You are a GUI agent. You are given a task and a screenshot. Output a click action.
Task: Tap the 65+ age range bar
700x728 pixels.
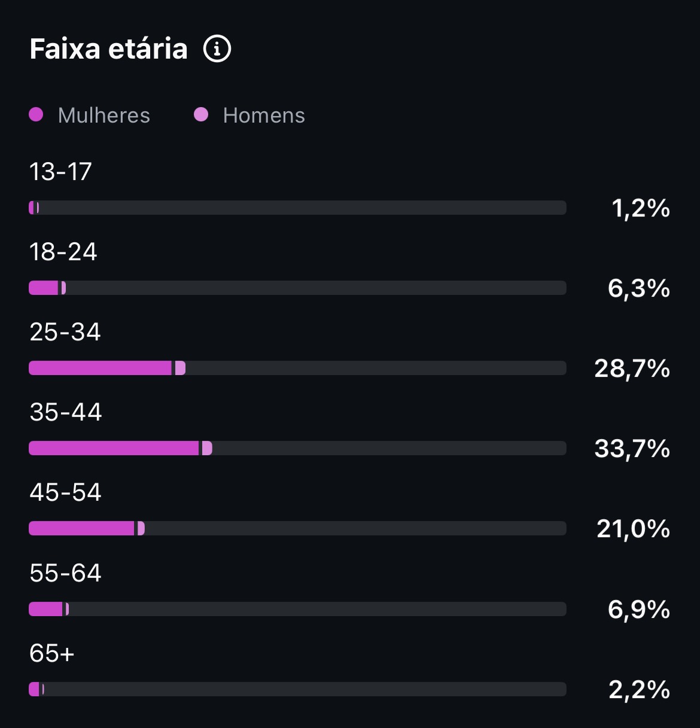pos(297,689)
